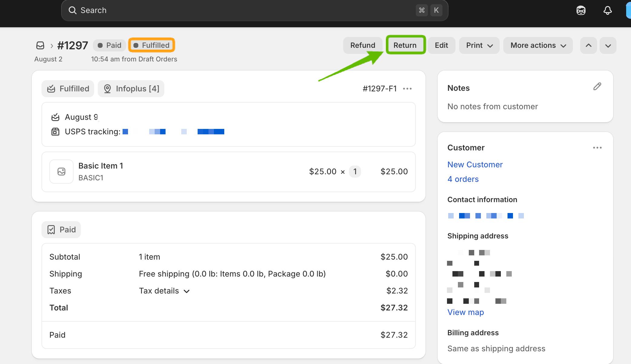Click Basic Item 1 product thumbnail
This screenshot has width=631, height=364.
61,172
